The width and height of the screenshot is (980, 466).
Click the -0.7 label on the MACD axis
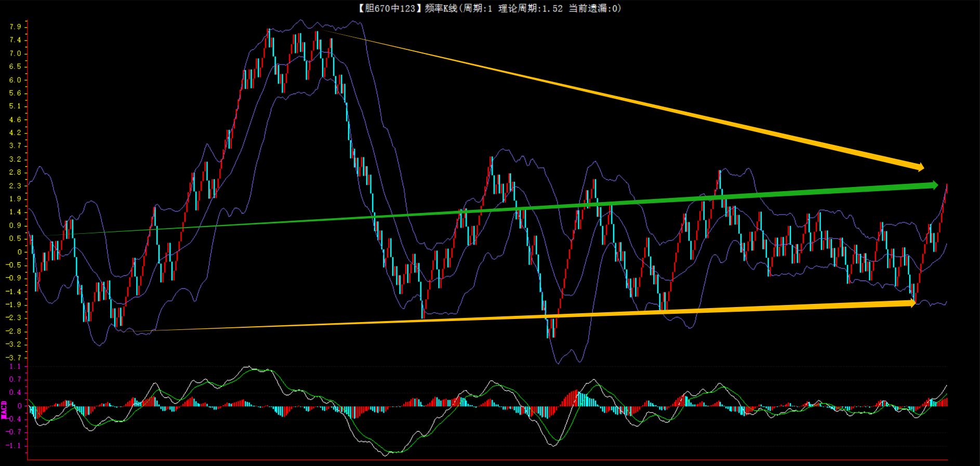point(14,432)
